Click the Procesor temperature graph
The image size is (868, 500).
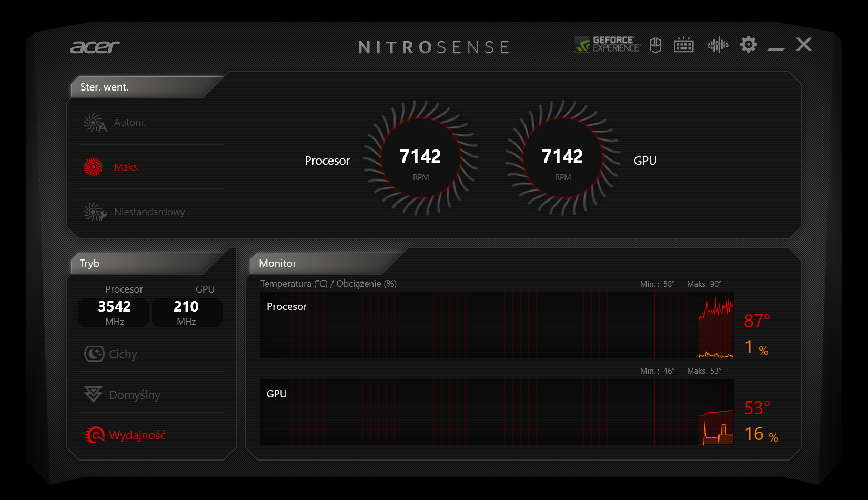point(497,325)
